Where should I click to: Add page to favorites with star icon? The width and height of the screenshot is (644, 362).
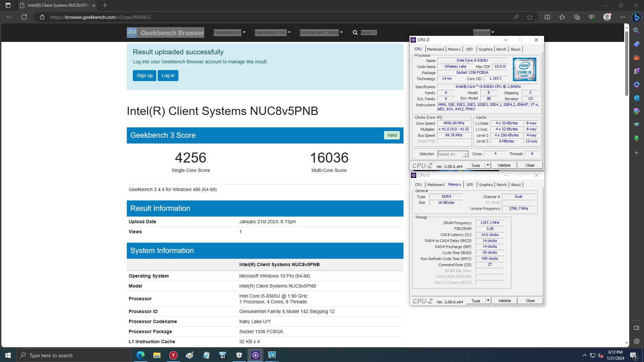tap(530, 17)
